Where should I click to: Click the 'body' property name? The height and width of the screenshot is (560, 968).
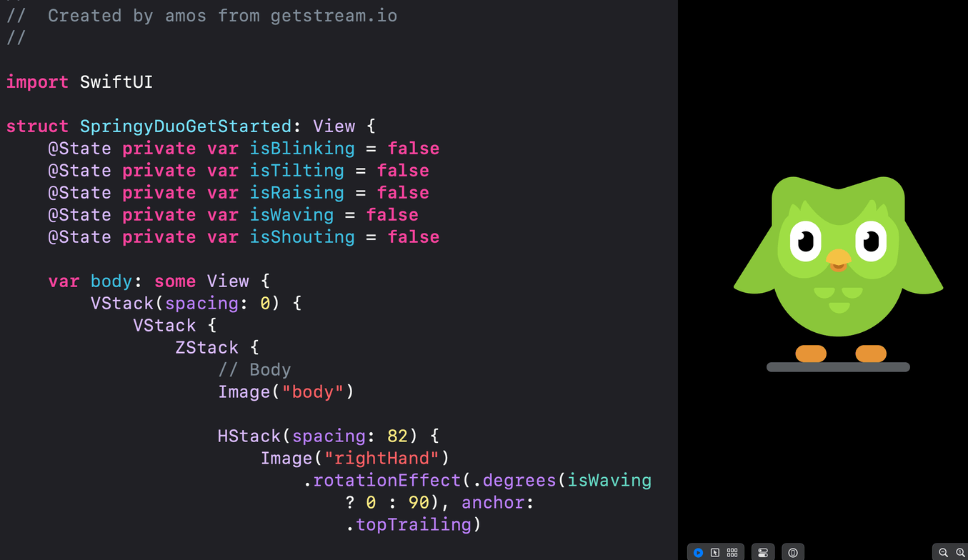click(x=111, y=281)
